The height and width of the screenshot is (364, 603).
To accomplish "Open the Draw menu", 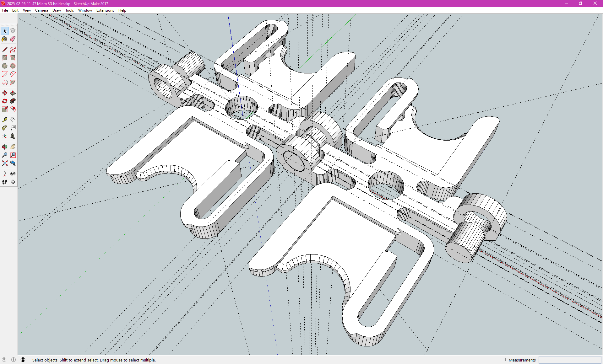I will click(x=57, y=10).
